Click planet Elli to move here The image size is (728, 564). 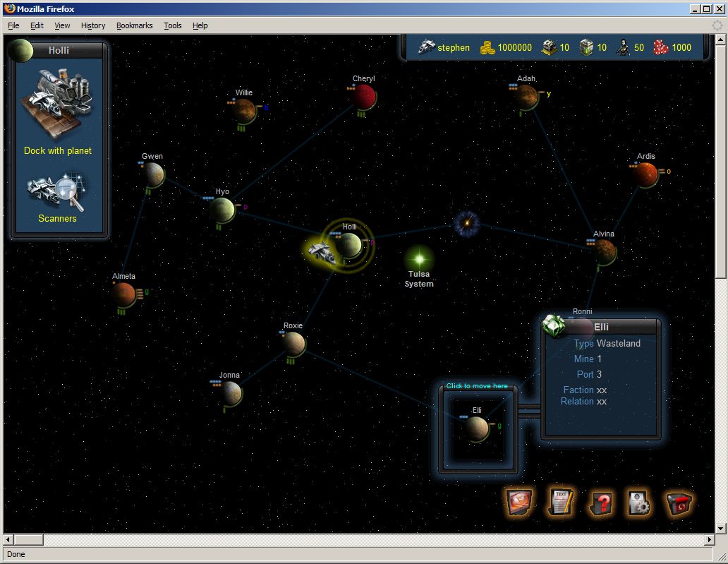point(478,428)
